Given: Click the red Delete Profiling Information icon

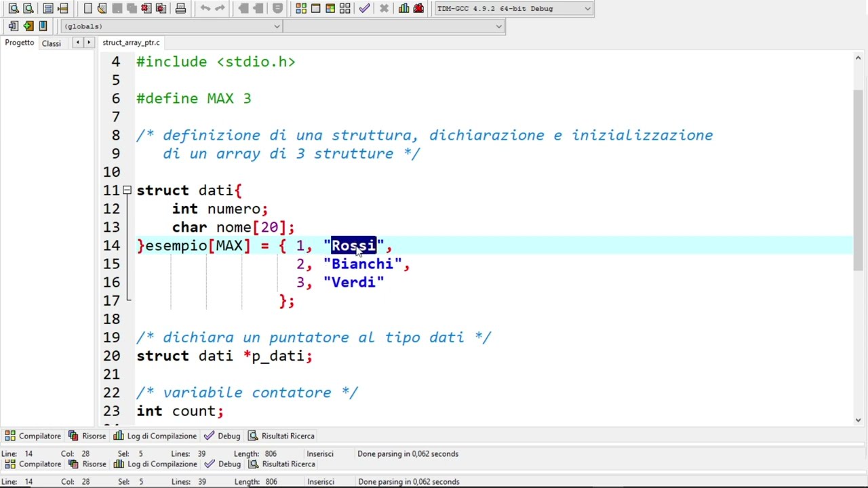Looking at the screenshot, I should point(418,8).
